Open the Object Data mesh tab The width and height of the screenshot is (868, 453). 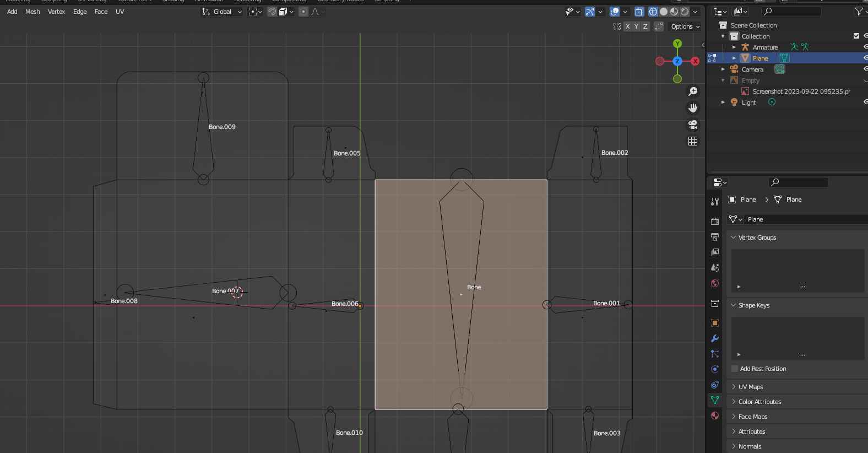tap(715, 400)
